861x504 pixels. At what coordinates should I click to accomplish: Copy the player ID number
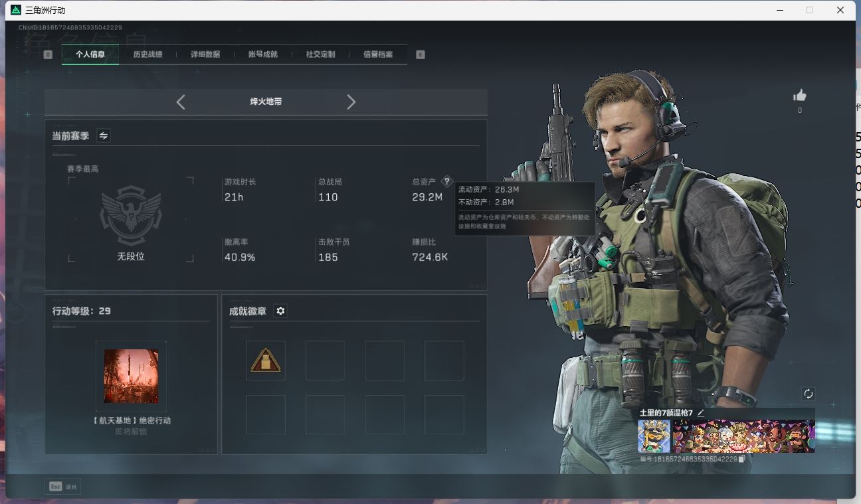tap(742, 459)
